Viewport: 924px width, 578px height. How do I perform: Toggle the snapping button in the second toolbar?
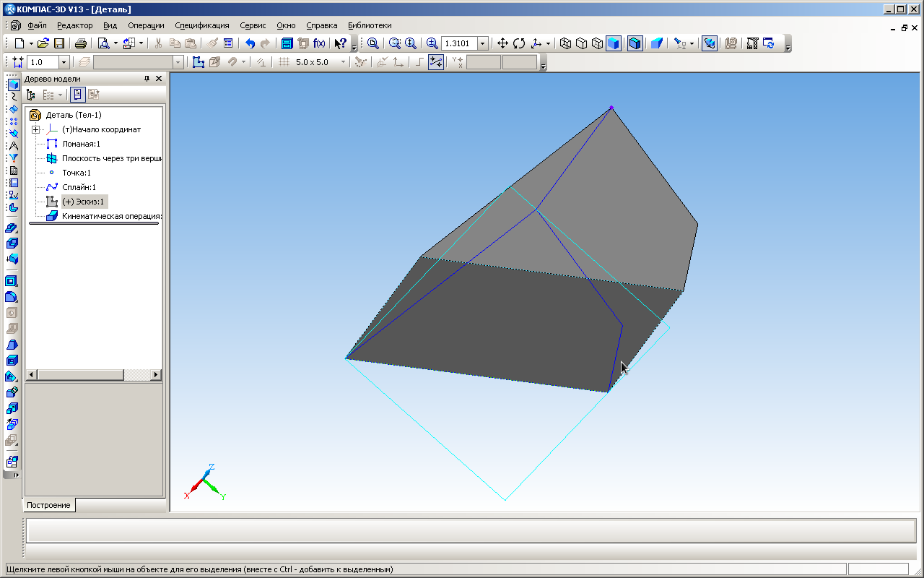click(x=436, y=62)
